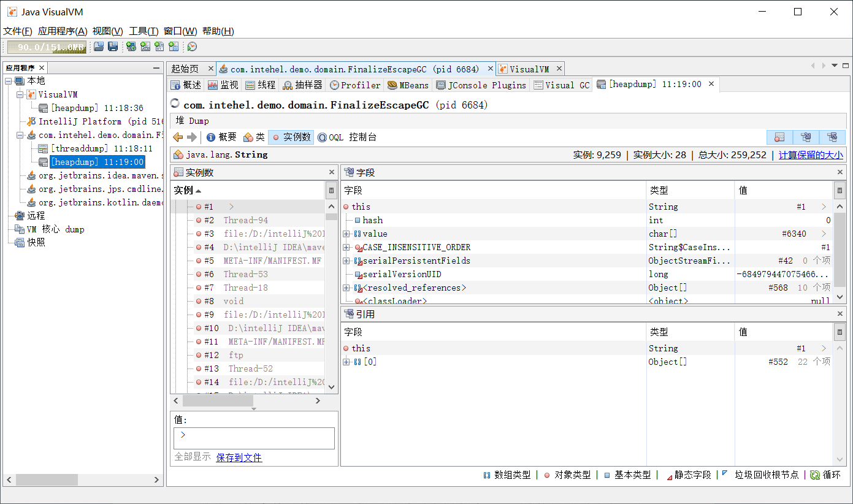This screenshot has height=504, width=853.
Task: Open the OQL 控制台 view
Action: (x=346, y=137)
